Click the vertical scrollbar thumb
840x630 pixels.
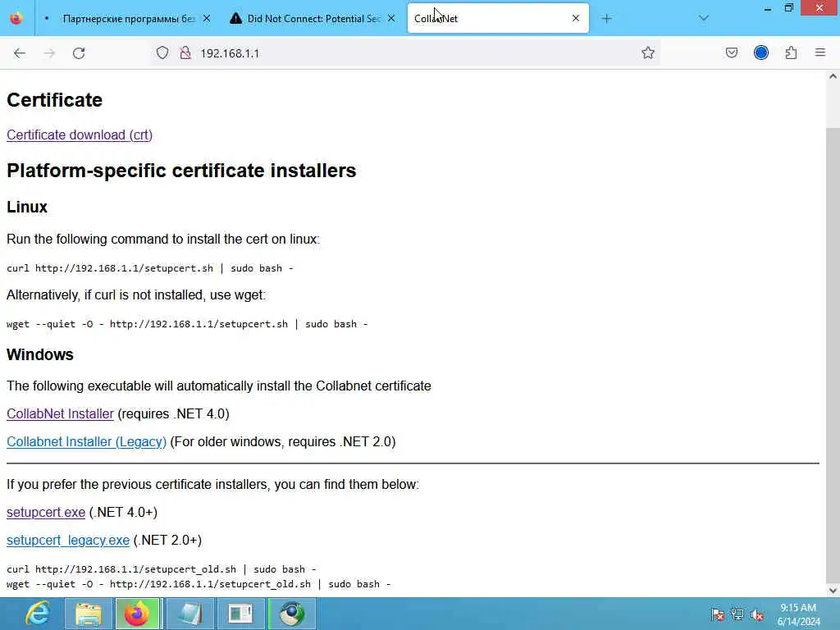click(x=833, y=354)
